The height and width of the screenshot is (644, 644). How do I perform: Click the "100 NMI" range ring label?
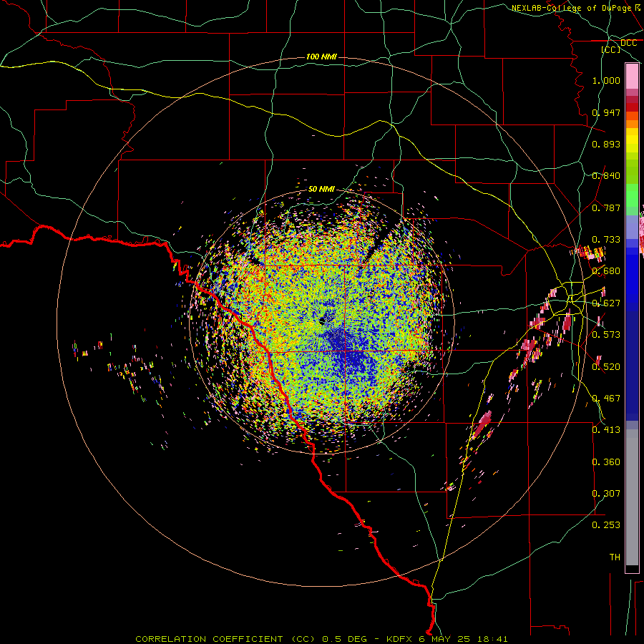click(x=321, y=57)
